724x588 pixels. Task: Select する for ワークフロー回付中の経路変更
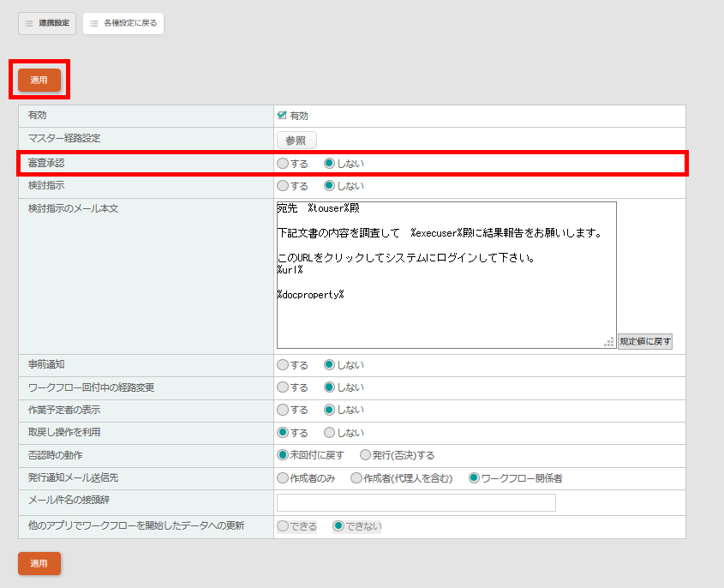[283, 387]
